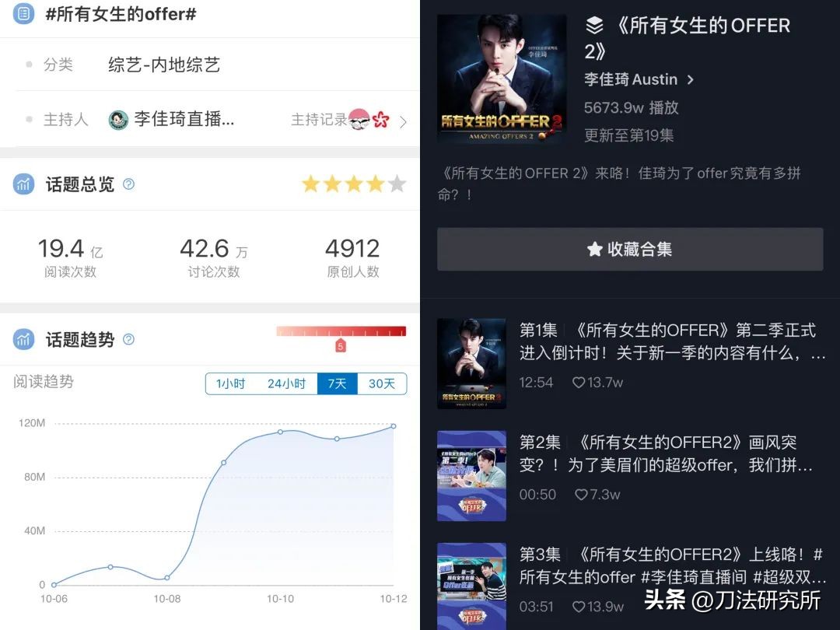
Task: Switch reading trend to 24小时 tab
Action: click(286, 383)
